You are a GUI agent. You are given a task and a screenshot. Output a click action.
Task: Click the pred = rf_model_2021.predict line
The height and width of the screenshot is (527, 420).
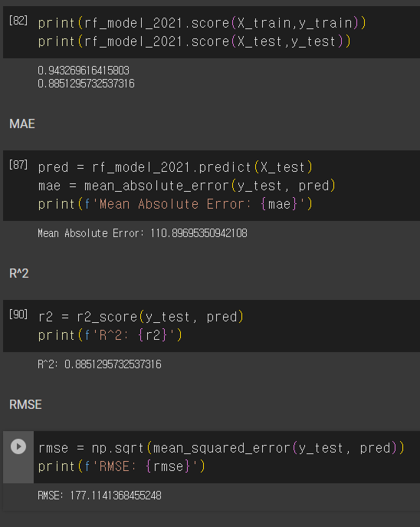[176, 167]
